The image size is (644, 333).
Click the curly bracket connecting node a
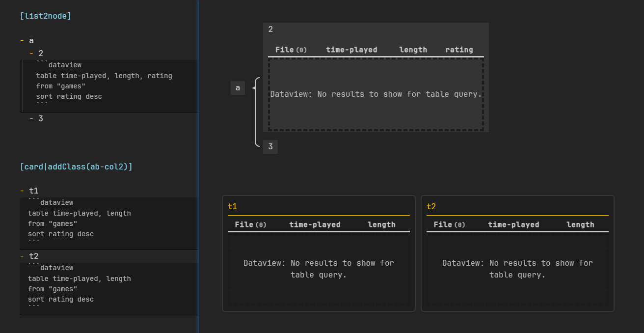pos(256,112)
